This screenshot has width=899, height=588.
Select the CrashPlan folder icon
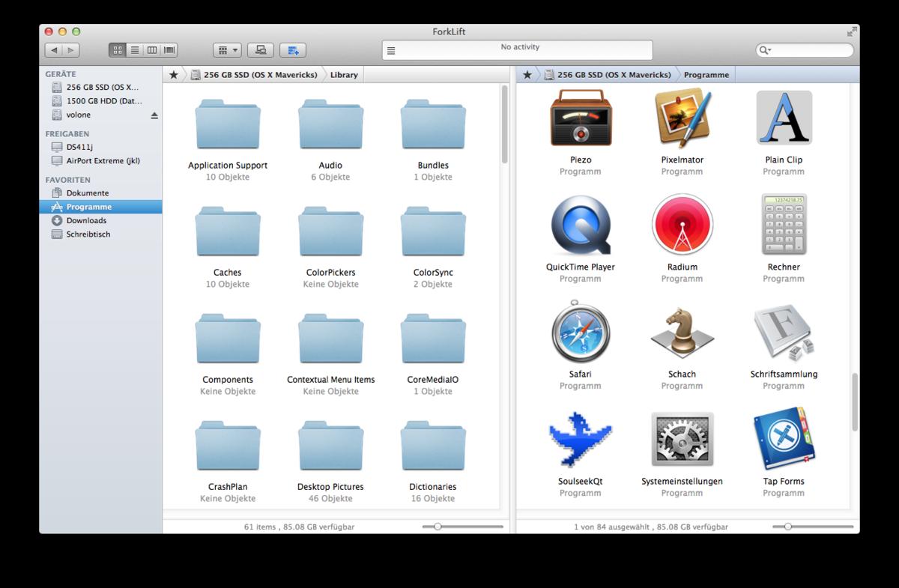tap(228, 446)
